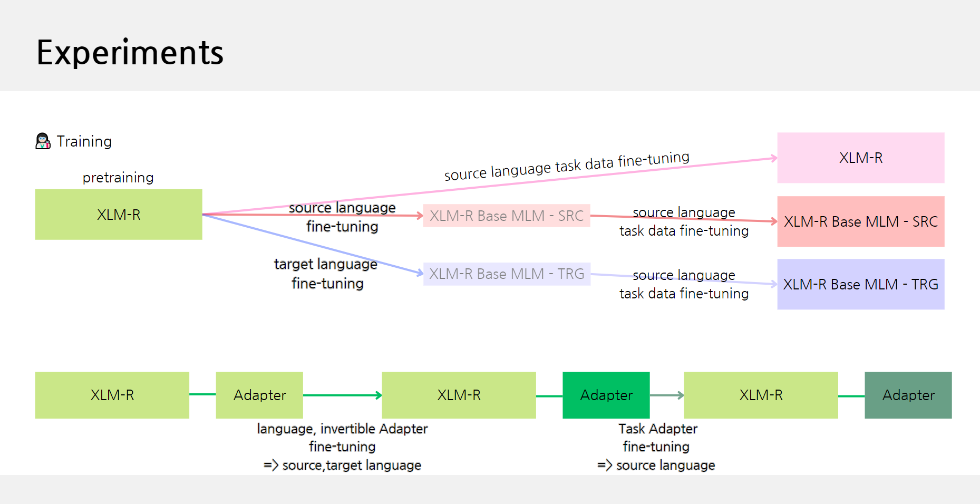Select the Training label text
The image size is (980, 504).
click(84, 141)
